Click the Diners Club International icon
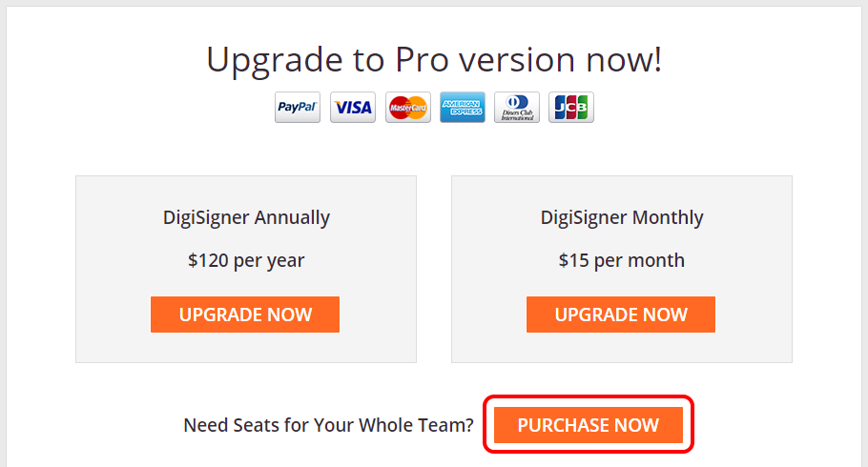This screenshot has height=467, width=868. (517, 108)
